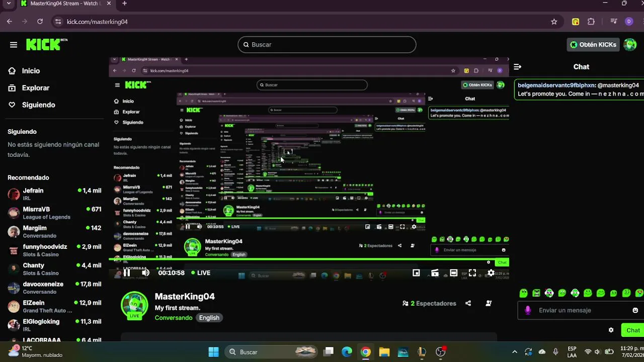Open the Kick hamburger sidebar menu
The width and height of the screenshot is (644, 362).
click(x=14, y=45)
